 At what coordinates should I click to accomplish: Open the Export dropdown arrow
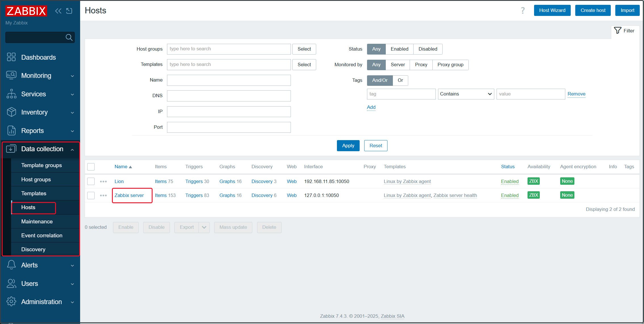point(204,227)
